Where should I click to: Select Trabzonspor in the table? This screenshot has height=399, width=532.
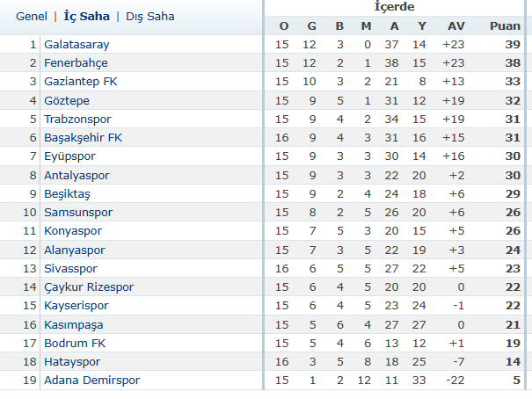[x=77, y=119]
